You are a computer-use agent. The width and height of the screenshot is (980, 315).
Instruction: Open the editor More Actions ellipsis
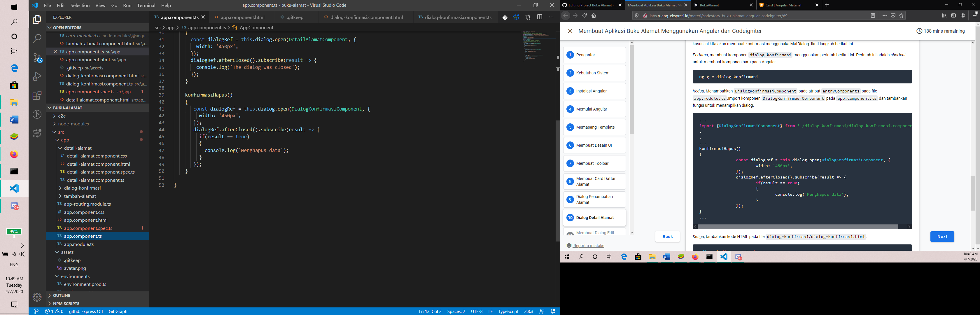551,17
